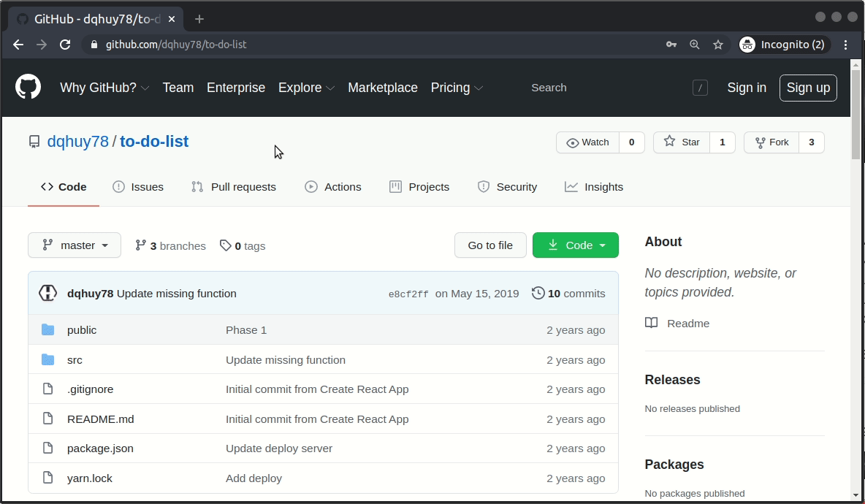Open the green Code download dropdown
The width and height of the screenshot is (865, 504).
(576, 245)
